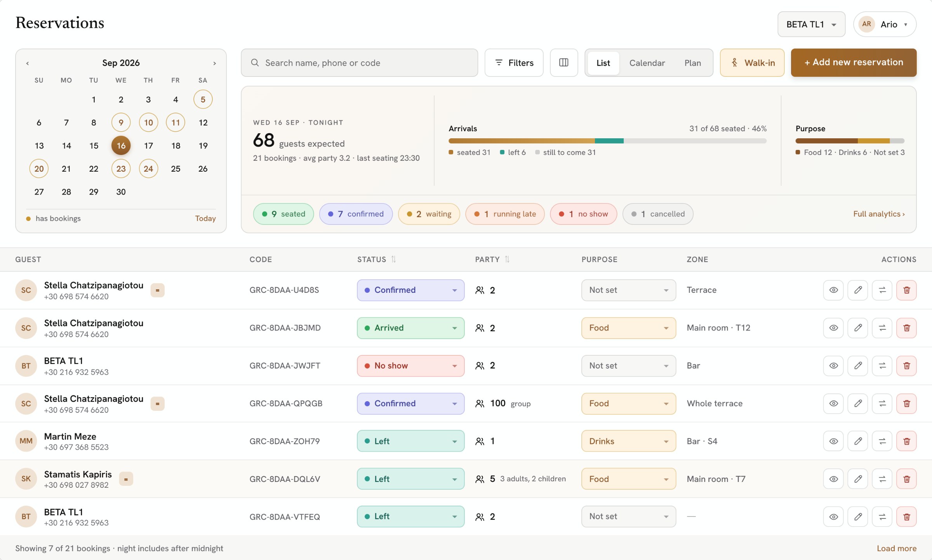The image size is (932, 560).
Task: Change No show status dropdown
Action: pyautogui.click(x=410, y=365)
